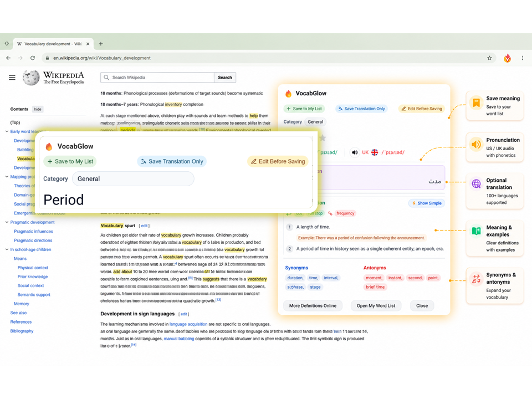The width and height of the screenshot is (532, 399).
Task: Click Save Translation Only in large popup
Action: tap(172, 161)
